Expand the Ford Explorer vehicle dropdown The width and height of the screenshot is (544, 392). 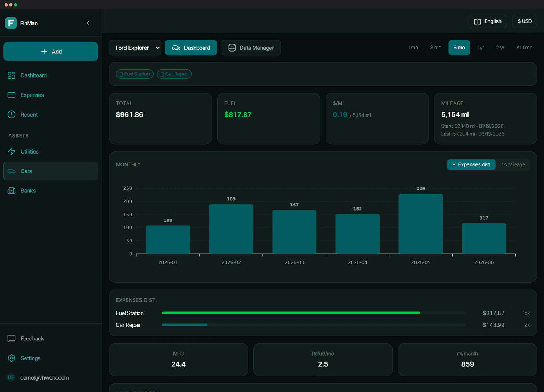tap(135, 48)
